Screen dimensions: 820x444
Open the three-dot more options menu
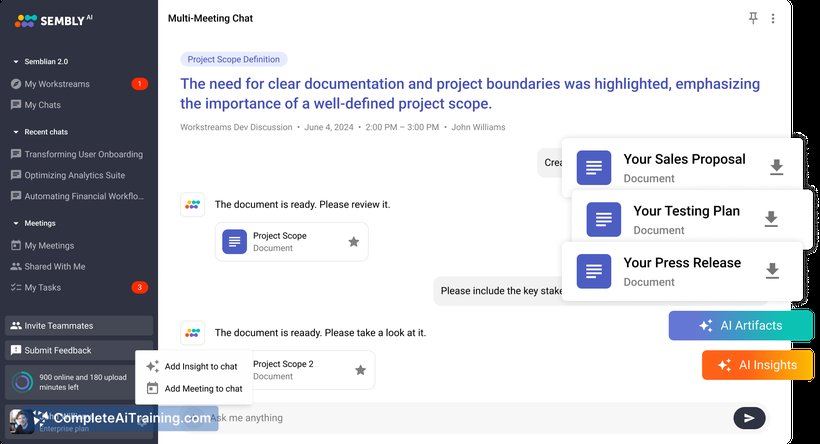pos(773,18)
